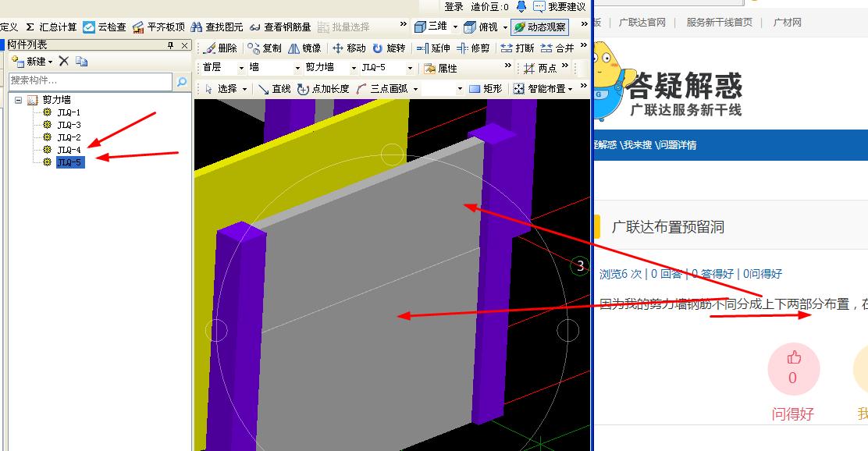The height and width of the screenshot is (451, 868).
Task: Click 广联达官网 link in browser
Action: (x=642, y=23)
